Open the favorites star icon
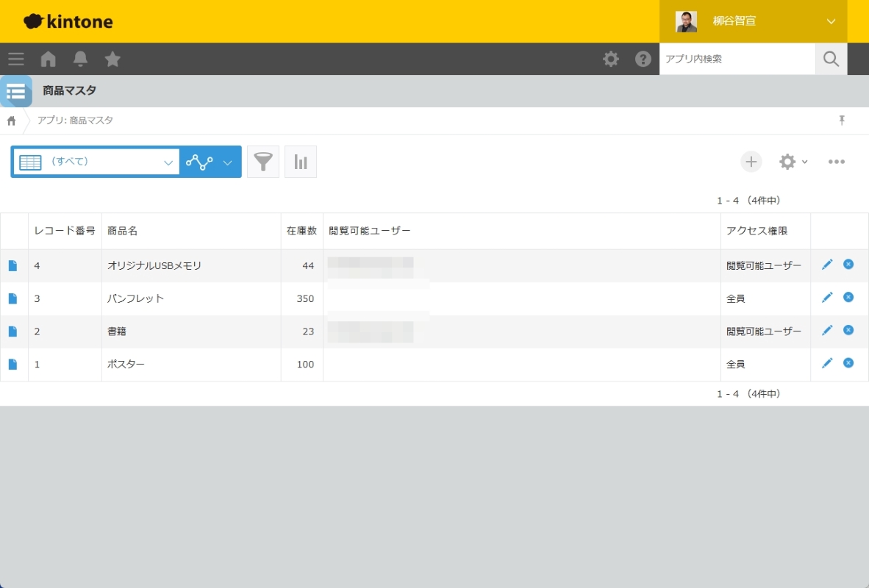 [112, 59]
